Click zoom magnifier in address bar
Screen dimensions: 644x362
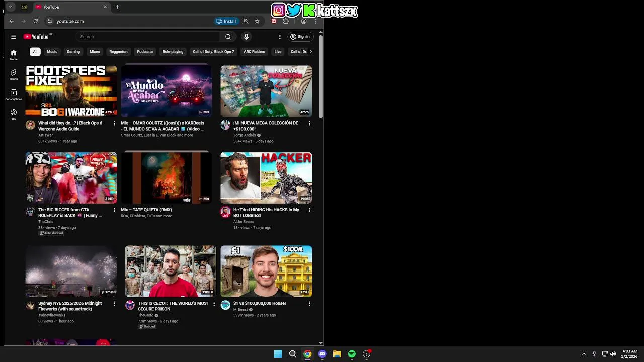[246, 21]
